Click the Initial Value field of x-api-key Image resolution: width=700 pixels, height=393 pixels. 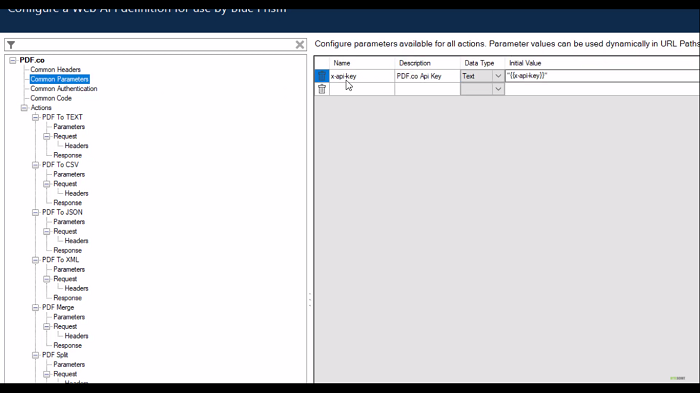tap(602, 76)
